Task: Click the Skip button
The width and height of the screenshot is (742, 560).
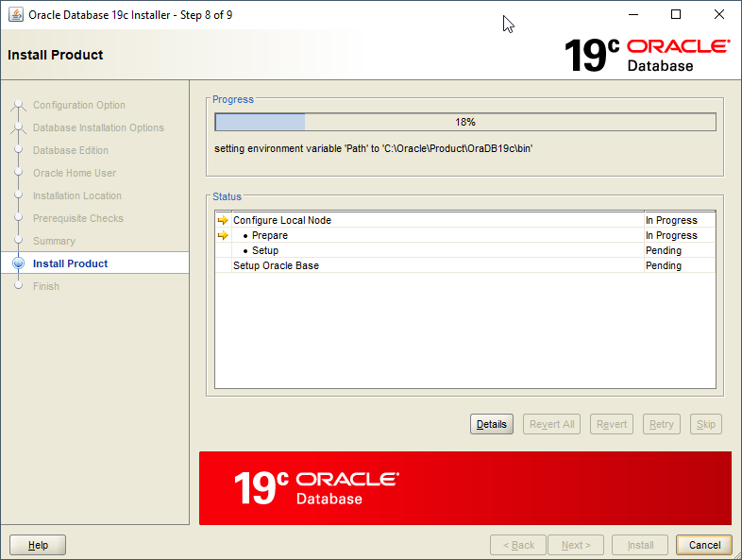Action: coord(705,424)
